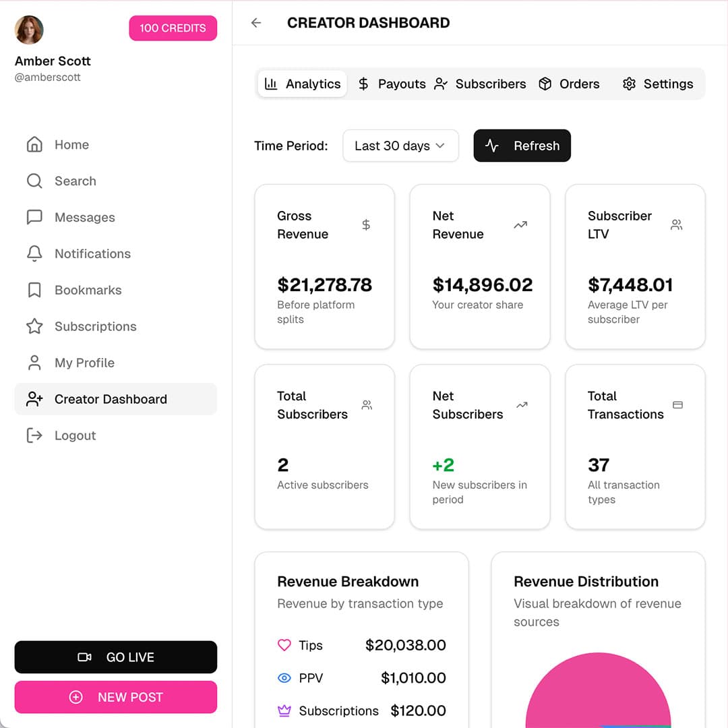This screenshot has height=728, width=728.
Task: Click the Bookmarks icon in sidebar
Action: coord(34,291)
